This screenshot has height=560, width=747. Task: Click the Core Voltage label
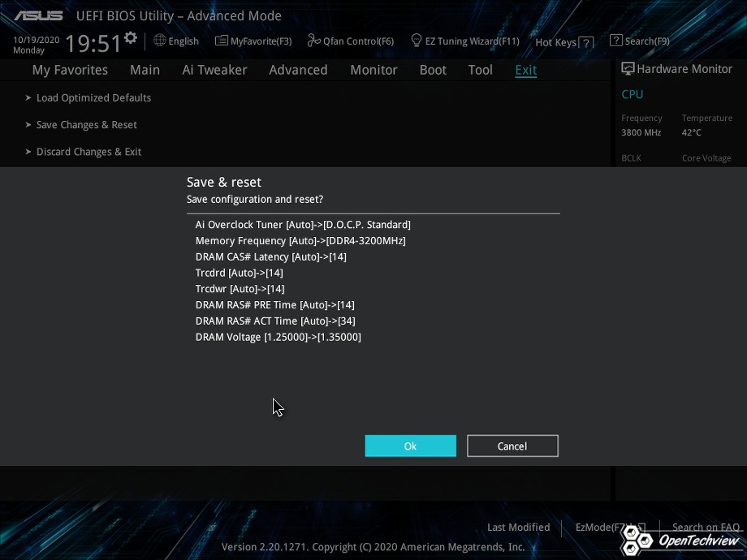coord(706,158)
